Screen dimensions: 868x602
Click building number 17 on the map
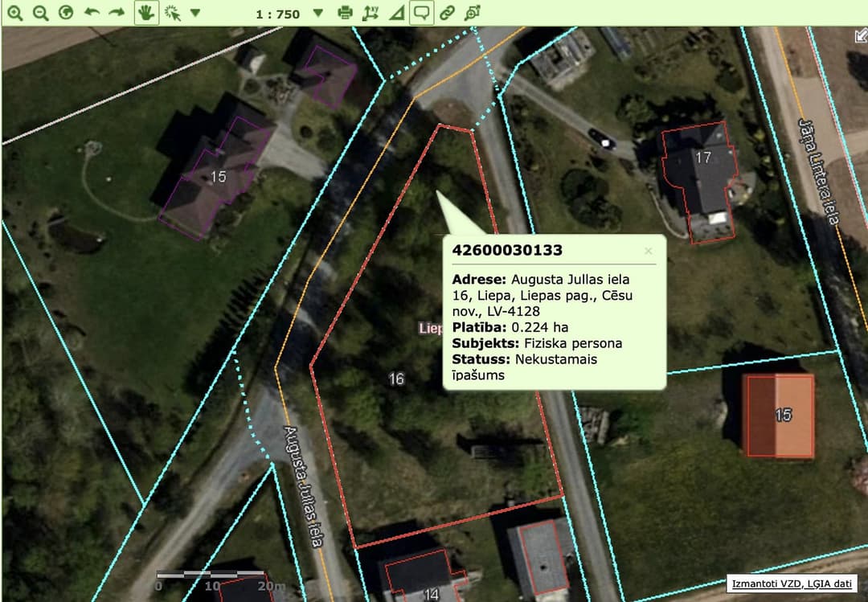click(703, 158)
